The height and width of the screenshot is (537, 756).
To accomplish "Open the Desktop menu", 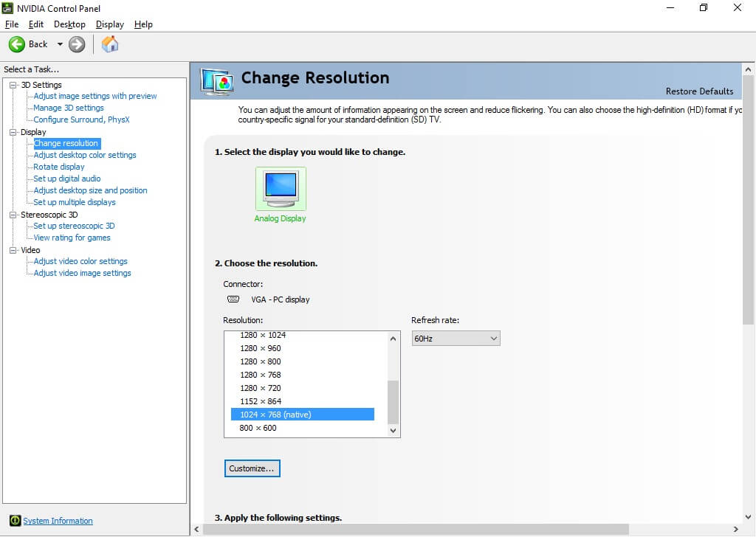I will tap(69, 24).
